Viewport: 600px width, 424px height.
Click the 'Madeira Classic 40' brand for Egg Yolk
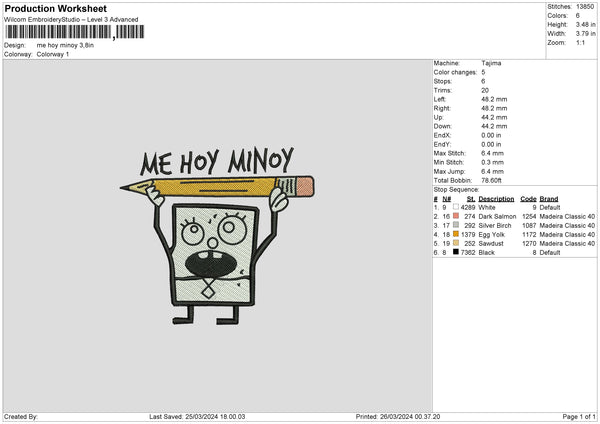pyautogui.click(x=567, y=235)
